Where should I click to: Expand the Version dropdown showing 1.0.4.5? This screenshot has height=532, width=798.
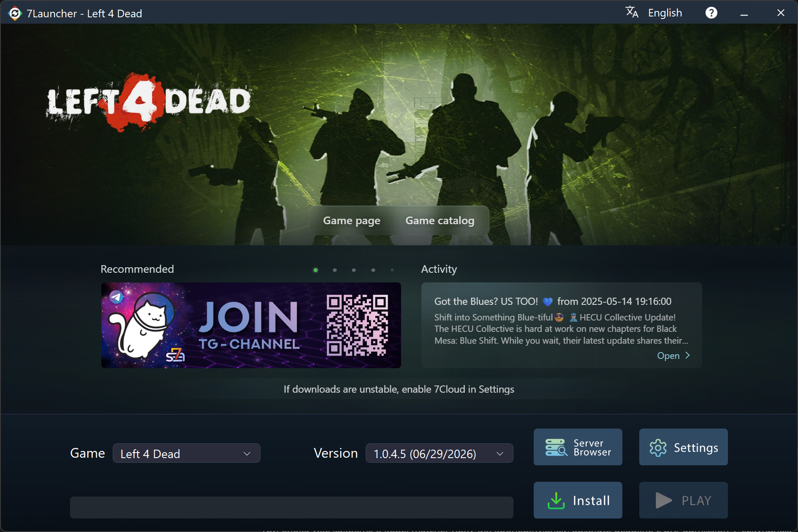[439, 453]
